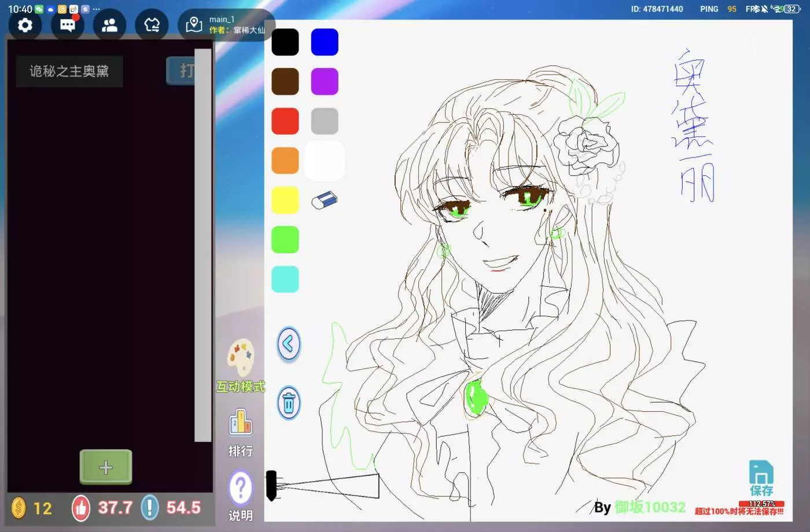Select the blue color swatch
The image size is (810, 532).
pos(325,42)
